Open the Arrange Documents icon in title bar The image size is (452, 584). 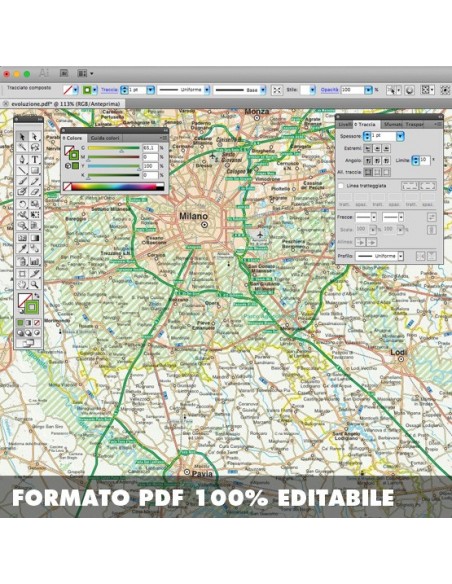85,73
